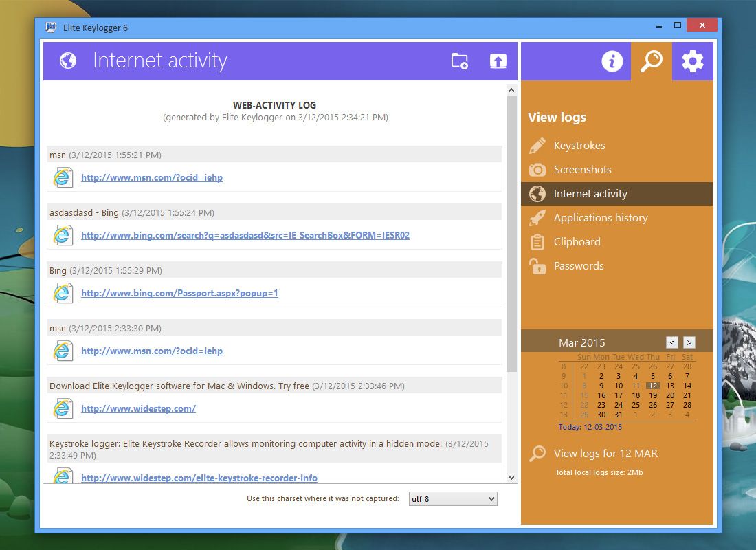The height and width of the screenshot is (550, 756).
Task: Click the IE icon beside the Bing search link
Action: click(x=63, y=235)
